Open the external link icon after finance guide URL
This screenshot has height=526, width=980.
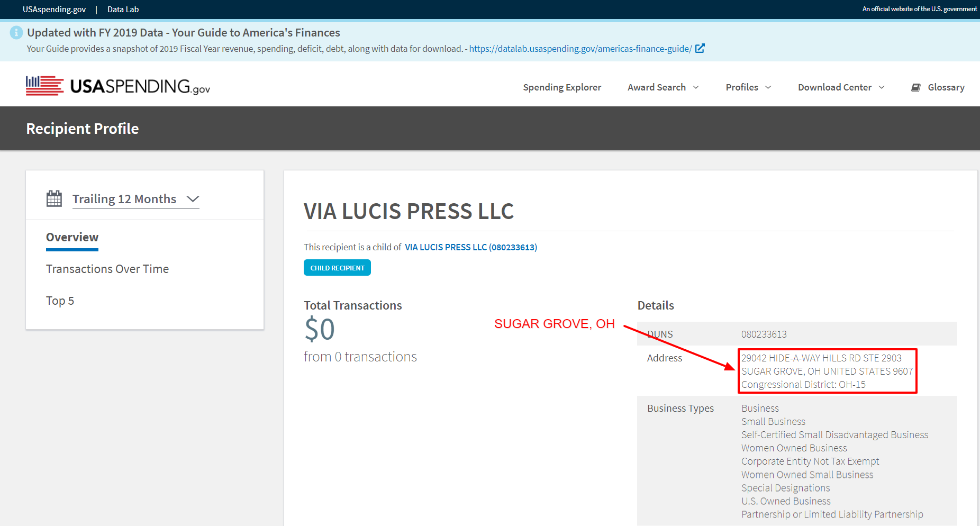point(700,48)
